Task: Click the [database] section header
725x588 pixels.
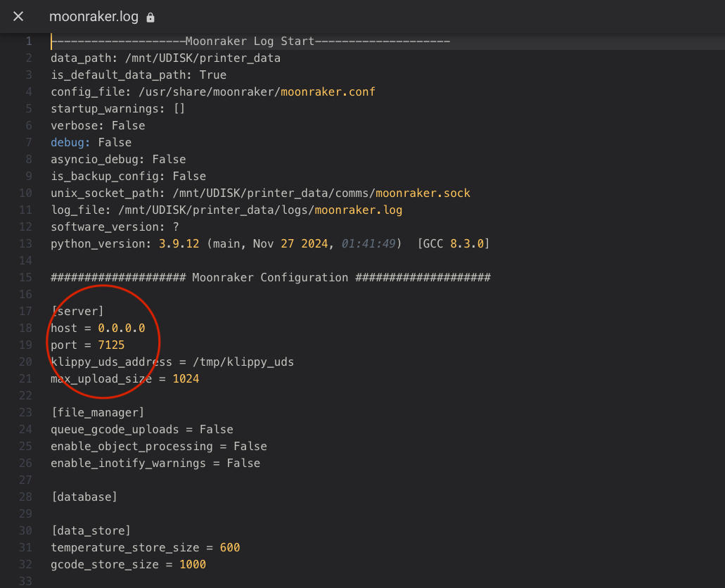Action: point(84,497)
